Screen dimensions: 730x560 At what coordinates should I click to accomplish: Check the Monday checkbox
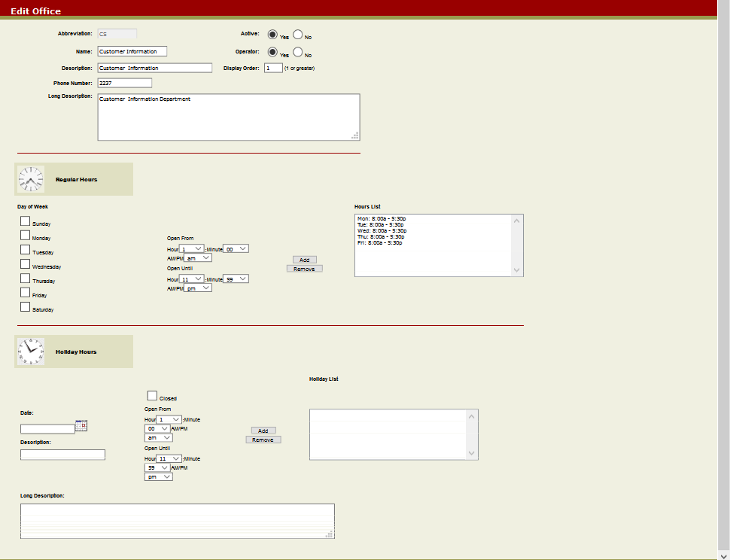(25, 236)
